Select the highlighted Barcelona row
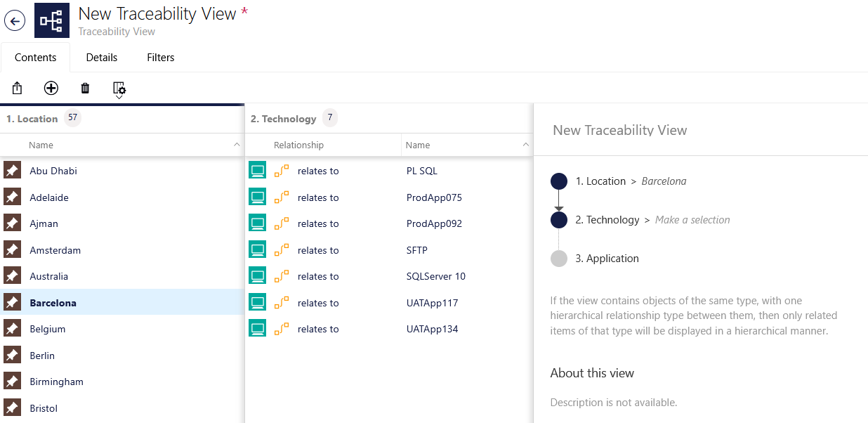Screen dimensions: 868x423 click(122, 303)
